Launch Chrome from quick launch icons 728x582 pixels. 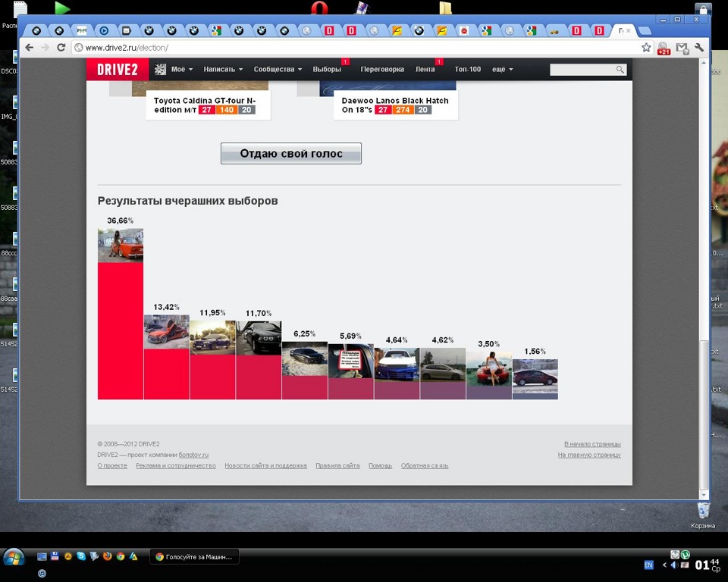point(121,556)
